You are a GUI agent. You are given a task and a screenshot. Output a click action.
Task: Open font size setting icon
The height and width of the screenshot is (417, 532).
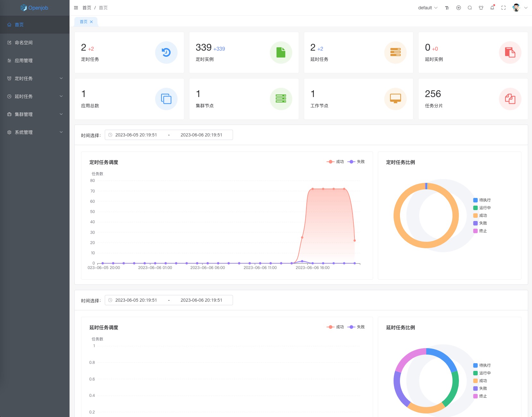tap(447, 8)
